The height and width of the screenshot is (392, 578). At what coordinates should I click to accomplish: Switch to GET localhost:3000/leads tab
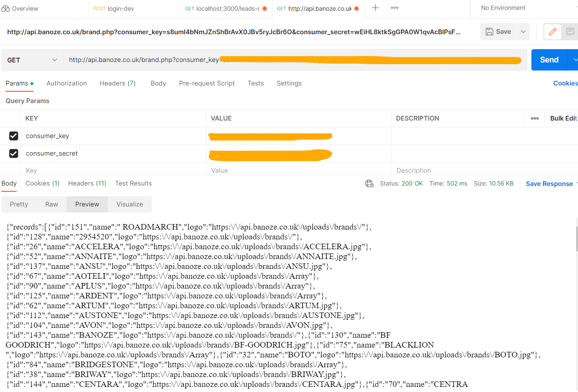click(226, 9)
